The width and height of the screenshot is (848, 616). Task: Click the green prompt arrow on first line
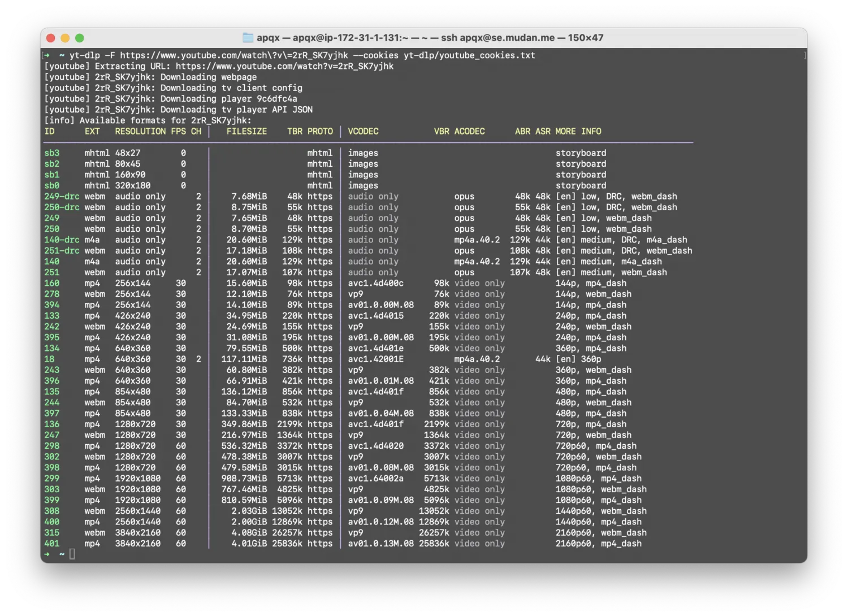tap(47, 55)
